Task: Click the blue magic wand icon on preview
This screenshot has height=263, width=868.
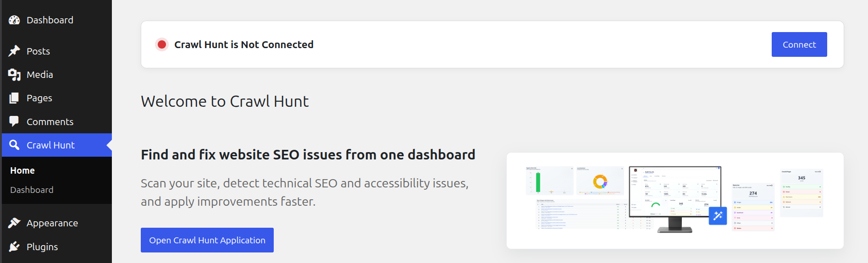Action: 718,216
